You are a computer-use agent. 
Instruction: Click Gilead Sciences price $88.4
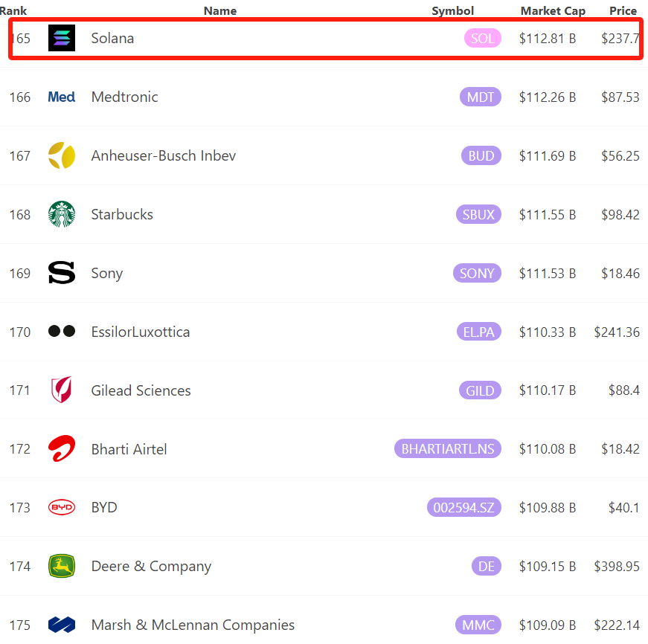point(624,390)
